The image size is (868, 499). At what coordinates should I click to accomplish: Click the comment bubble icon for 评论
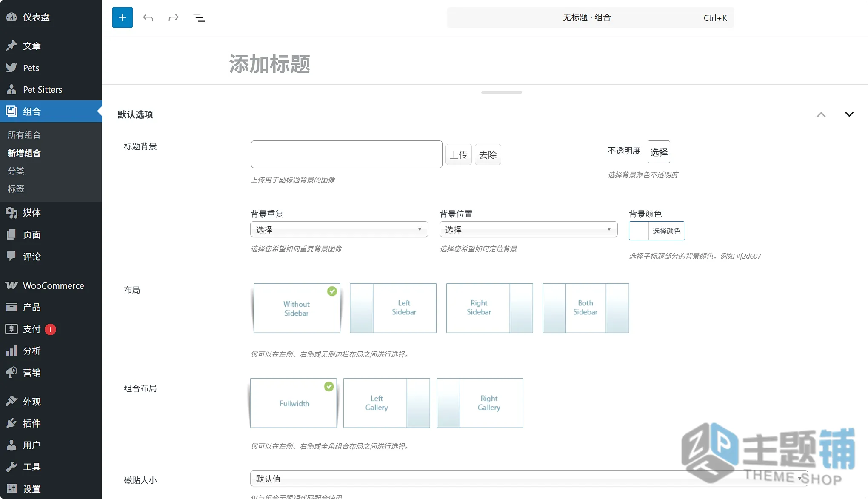(11, 256)
